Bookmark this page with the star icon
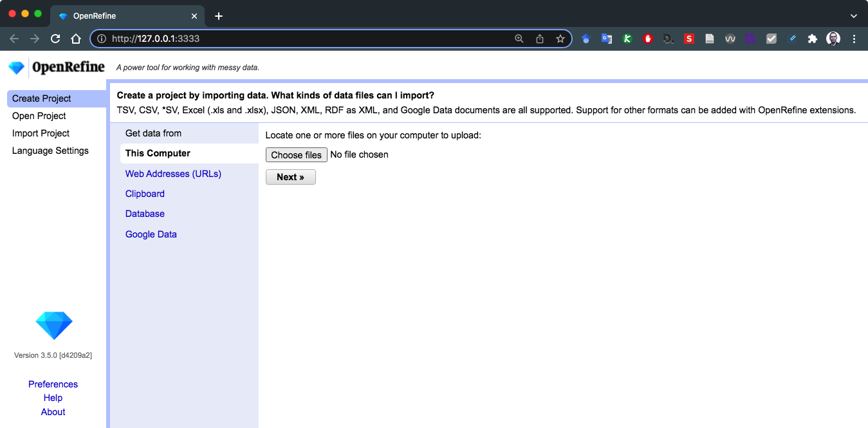868x428 pixels. pos(560,39)
